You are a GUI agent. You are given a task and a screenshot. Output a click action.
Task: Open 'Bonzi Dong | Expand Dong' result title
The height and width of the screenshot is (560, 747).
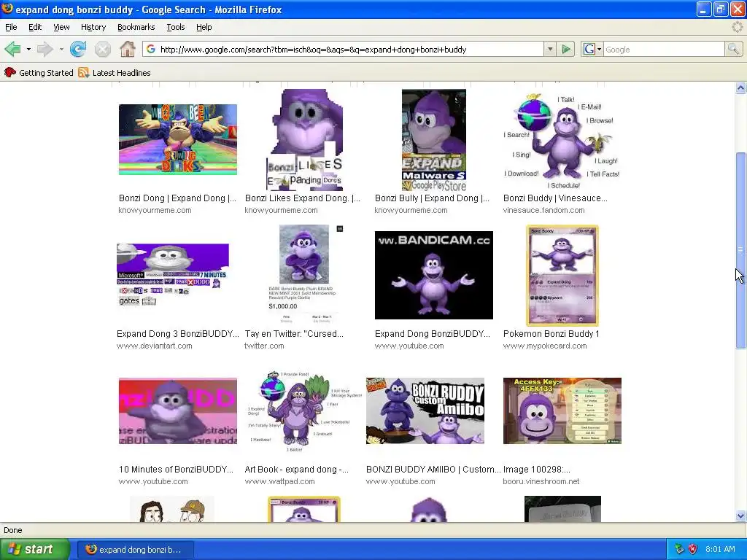click(177, 198)
